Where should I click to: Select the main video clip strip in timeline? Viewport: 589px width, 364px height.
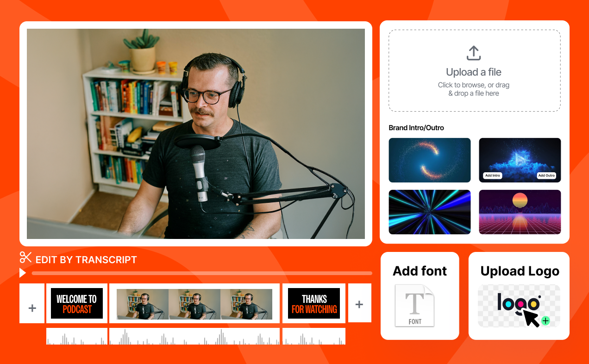click(194, 304)
